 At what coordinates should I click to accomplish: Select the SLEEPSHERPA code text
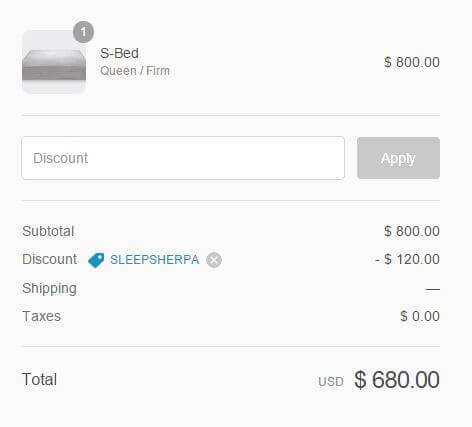tap(155, 260)
